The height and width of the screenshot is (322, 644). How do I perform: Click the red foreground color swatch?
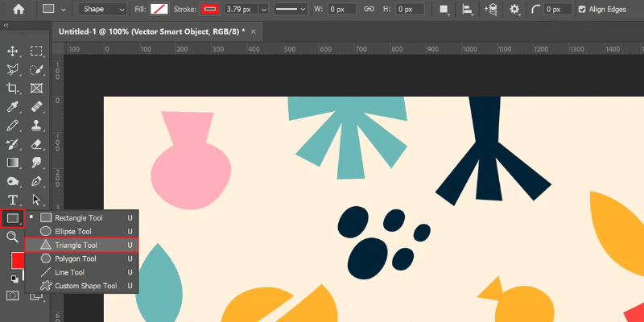tap(18, 261)
